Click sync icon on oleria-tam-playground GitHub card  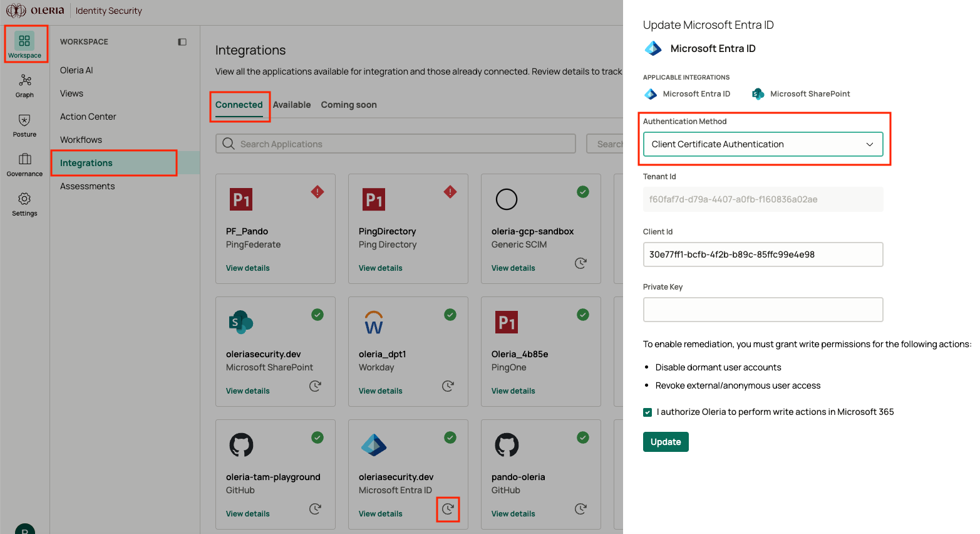315,509
